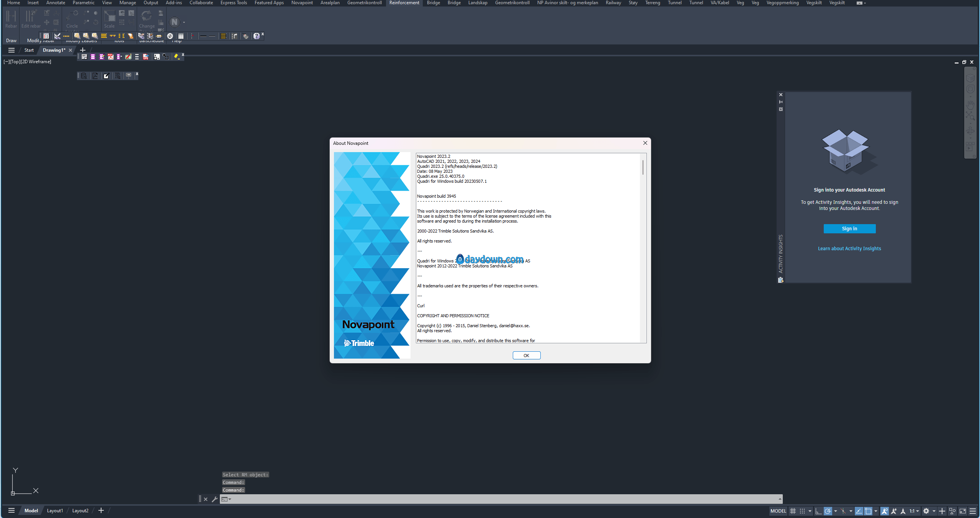The image size is (980, 518).
Task: Click the refresh circular-arrows icon in rebar toolbar
Action: click(x=170, y=36)
